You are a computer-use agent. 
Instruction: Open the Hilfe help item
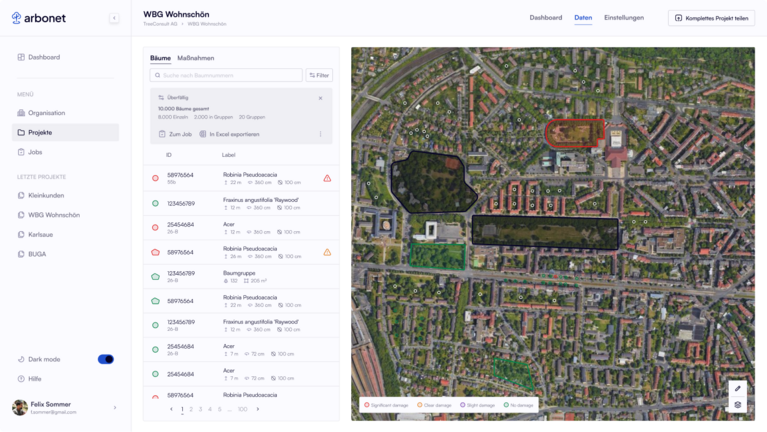[x=29, y=379]
